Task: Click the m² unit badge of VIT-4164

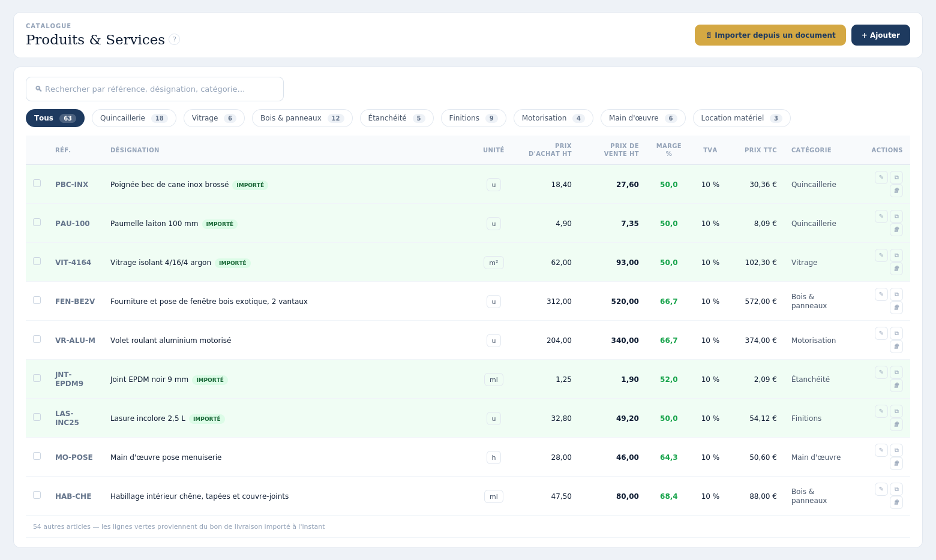Action: 494,263
